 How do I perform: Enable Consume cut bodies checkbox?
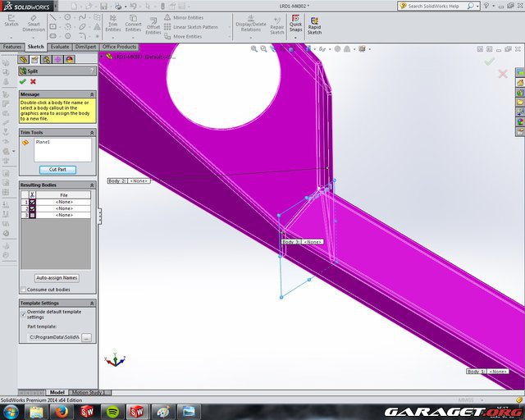click(23, 290)
